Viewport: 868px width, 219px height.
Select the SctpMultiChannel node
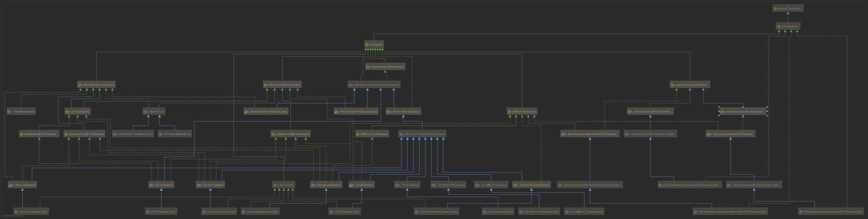[x=491, y=185]
